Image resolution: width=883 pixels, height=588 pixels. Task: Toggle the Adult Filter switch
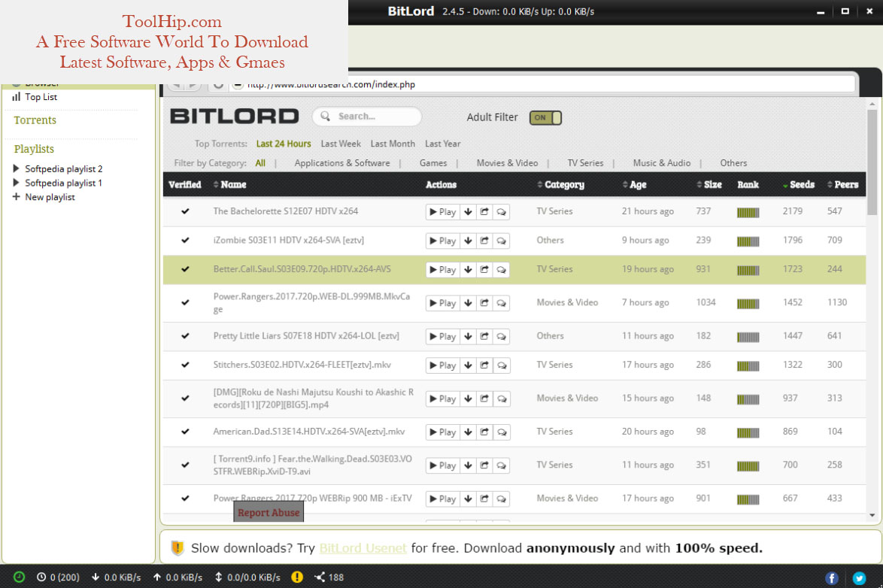click(545, 118)
